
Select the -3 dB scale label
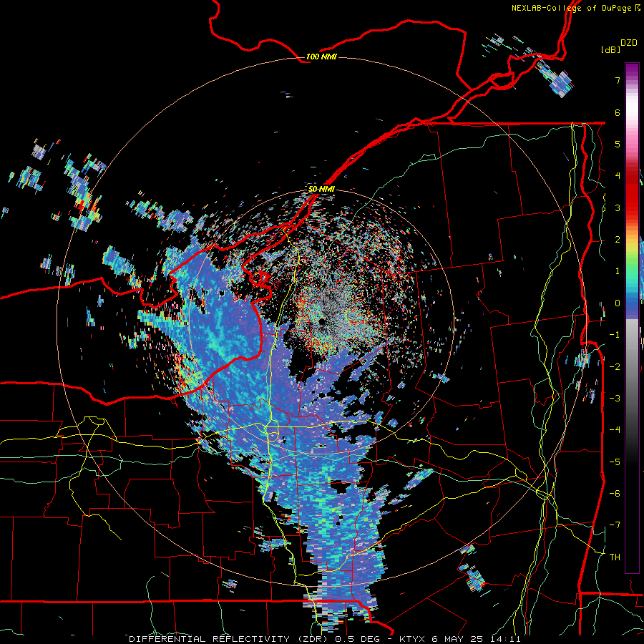pos(615,398)
